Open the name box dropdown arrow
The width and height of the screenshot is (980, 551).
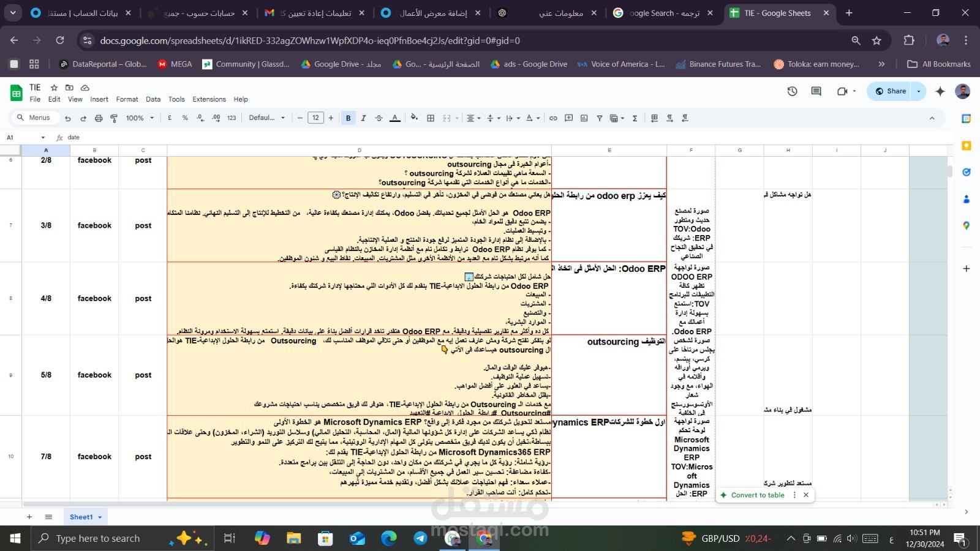[43, 138]
